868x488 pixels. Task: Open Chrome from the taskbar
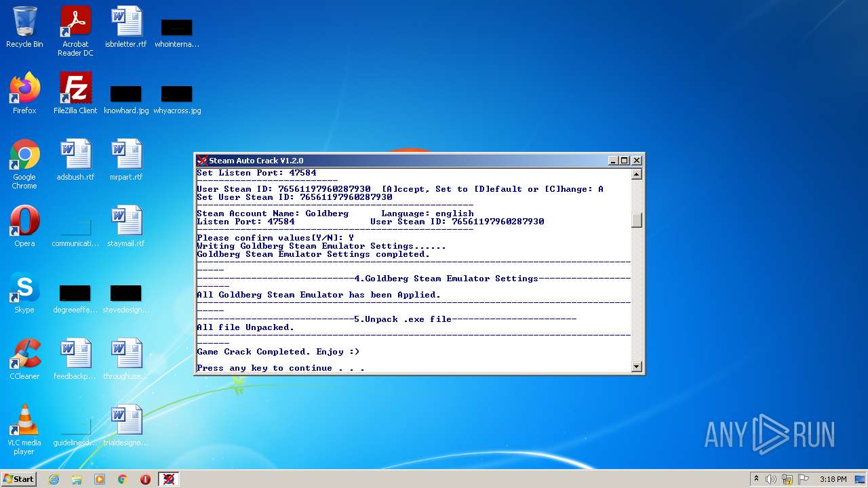[x=123, y=479]
